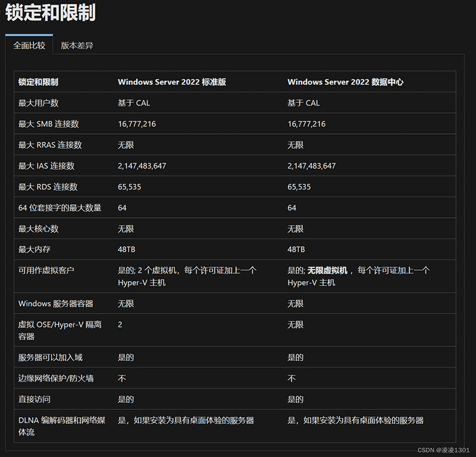Click the 64 位套接字的最大数量 row label
The image size is (476, 457).
pyautogui.click(x=60, y=208)
